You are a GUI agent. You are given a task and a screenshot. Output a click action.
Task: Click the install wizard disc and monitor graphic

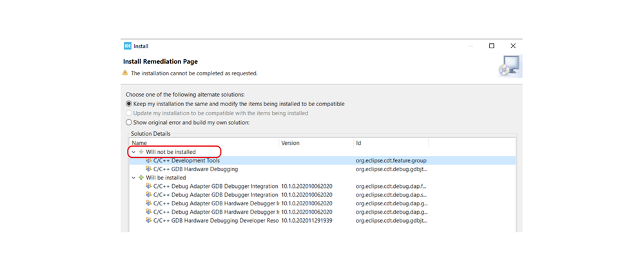tap(510, 66)
